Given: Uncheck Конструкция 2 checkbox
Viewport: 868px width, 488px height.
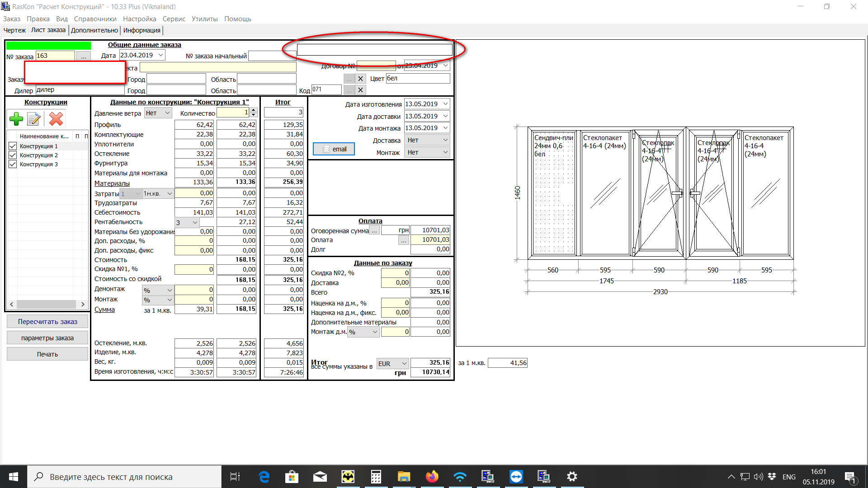Looking at the screenshot, I should coord(13,155).
